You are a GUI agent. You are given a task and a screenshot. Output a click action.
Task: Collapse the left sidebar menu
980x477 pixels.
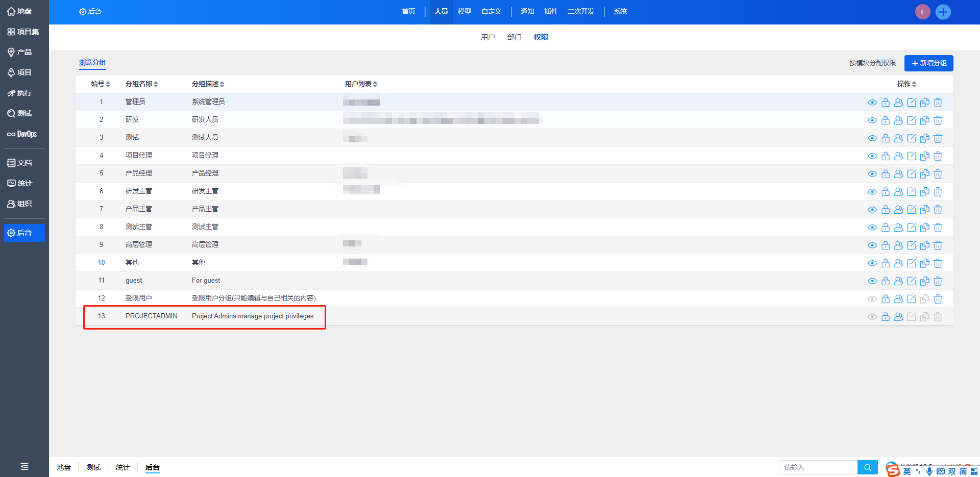[x=24, y=466]
